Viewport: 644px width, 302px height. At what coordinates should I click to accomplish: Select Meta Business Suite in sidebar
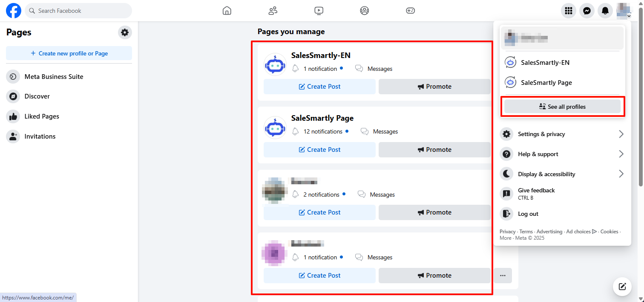point(54,77)
